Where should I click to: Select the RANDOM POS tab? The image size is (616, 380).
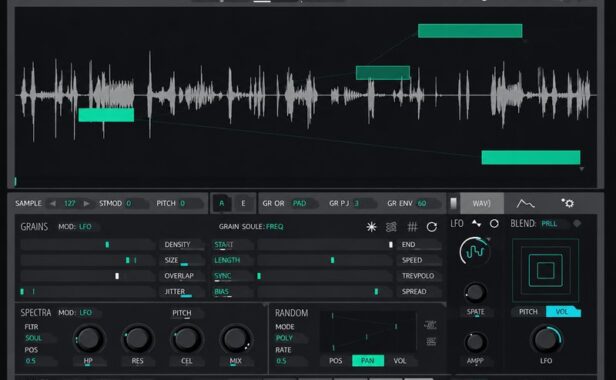point(336,361)
